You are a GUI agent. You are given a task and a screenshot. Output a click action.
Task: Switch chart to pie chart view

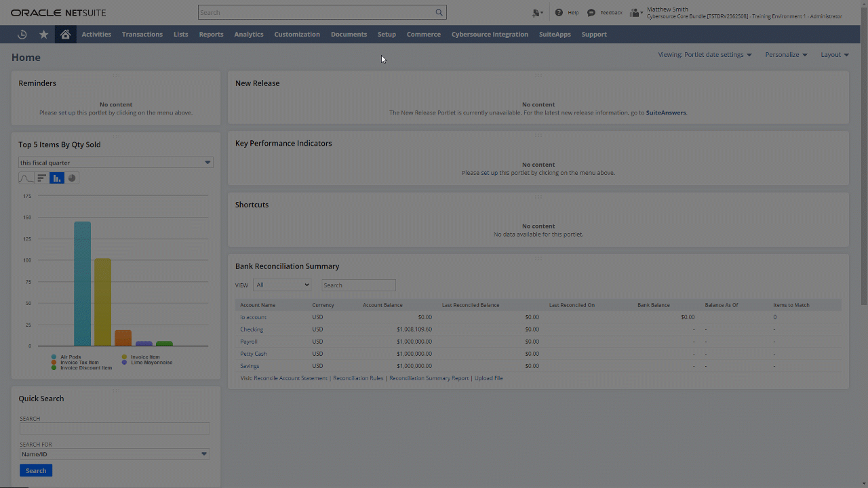coord(72,178)
